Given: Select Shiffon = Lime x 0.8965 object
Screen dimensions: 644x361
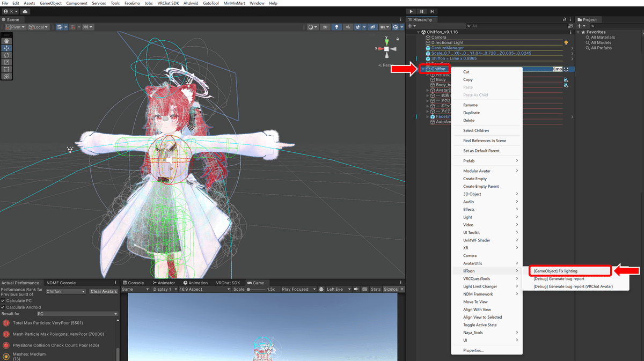Looking at the screenshot, I should click(454, 58).
